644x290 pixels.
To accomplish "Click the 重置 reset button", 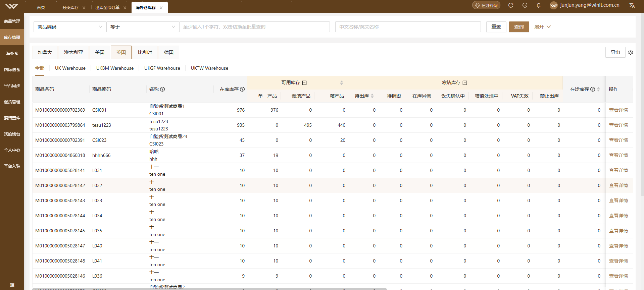I will click(496, 27).
